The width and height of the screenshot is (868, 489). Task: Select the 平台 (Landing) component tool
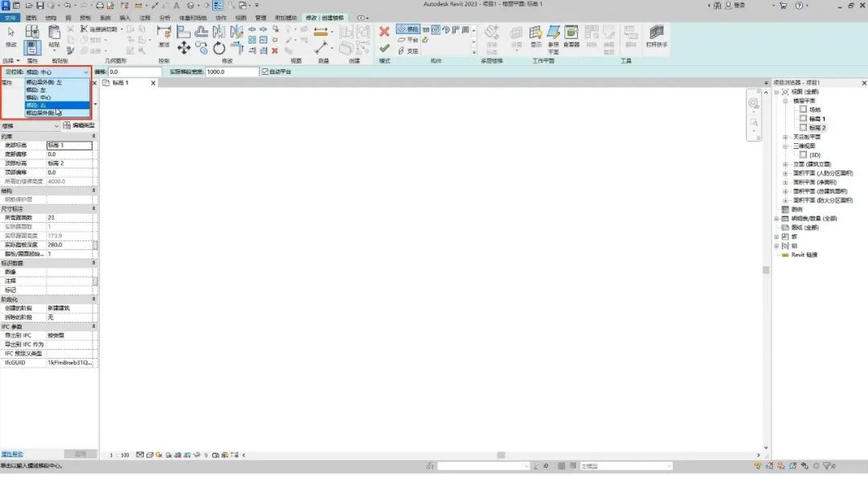[408, 40]
